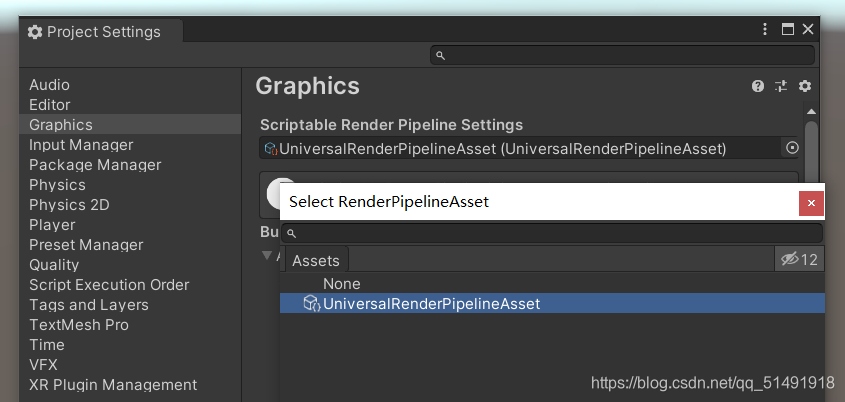Click the Graphics panel vertical scrollbar
This screenshot has width=845, height=402.
click(811, 151)
